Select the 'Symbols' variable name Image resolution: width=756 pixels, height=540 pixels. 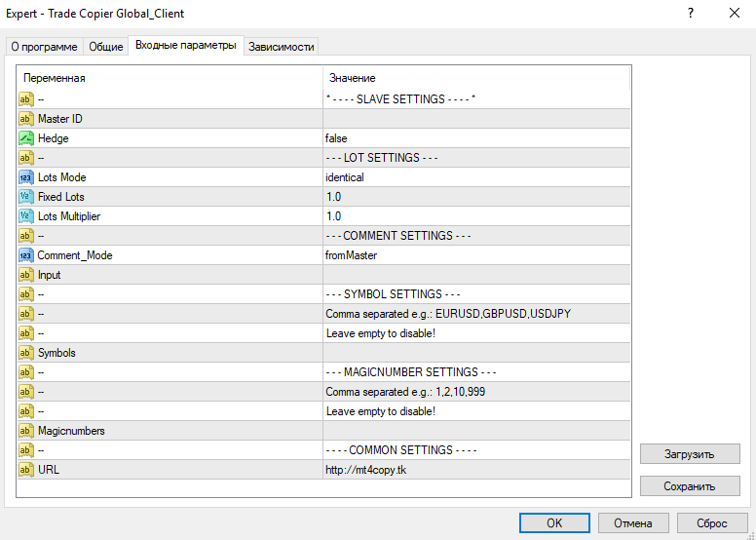click(x=57, y=353)
